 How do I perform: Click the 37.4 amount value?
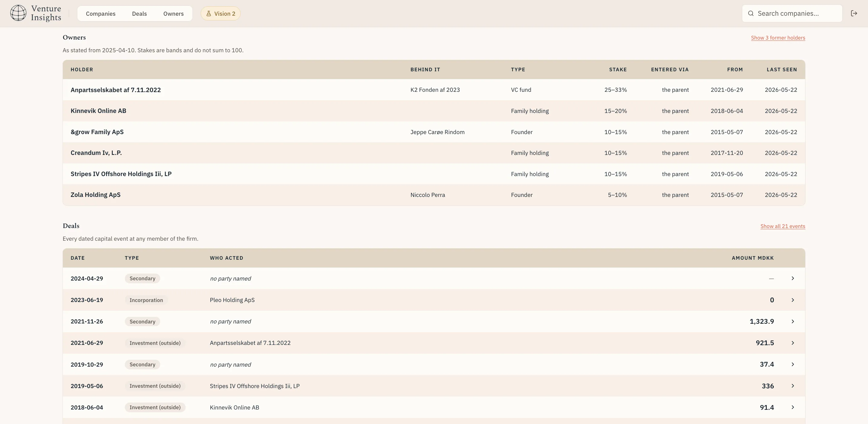pos(766,365)
